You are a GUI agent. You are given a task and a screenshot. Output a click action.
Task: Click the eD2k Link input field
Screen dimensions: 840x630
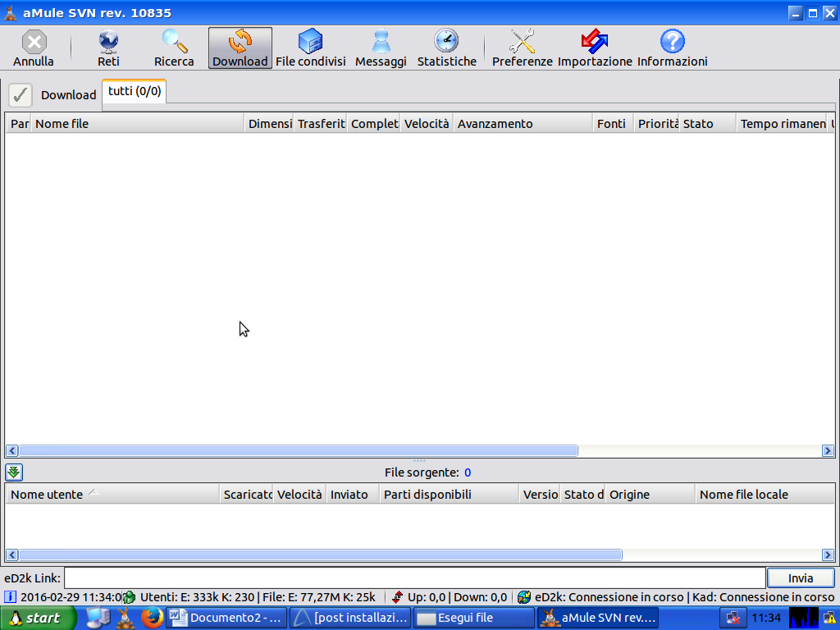tap(414, 578)
